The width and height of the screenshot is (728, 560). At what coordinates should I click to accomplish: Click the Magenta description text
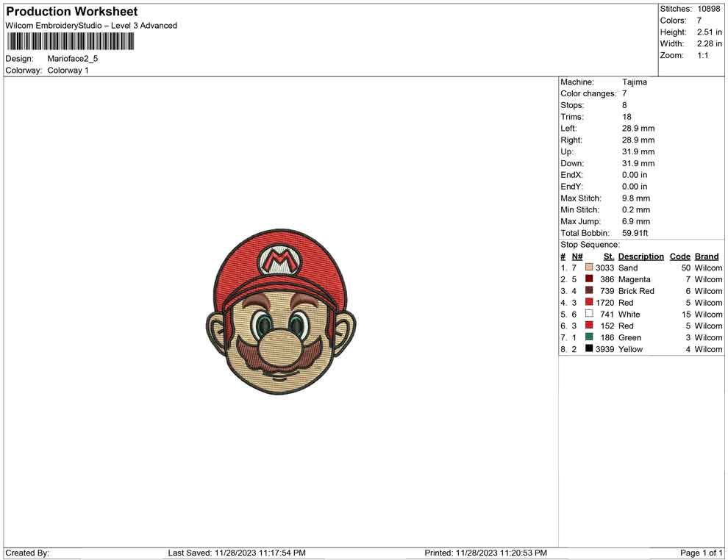(x=634, y=279)
